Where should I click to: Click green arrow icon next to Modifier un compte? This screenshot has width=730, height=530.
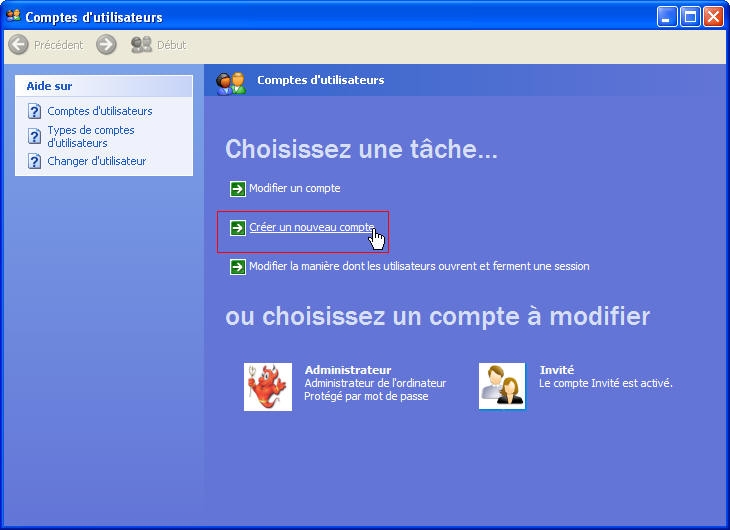tap(237, 189)
